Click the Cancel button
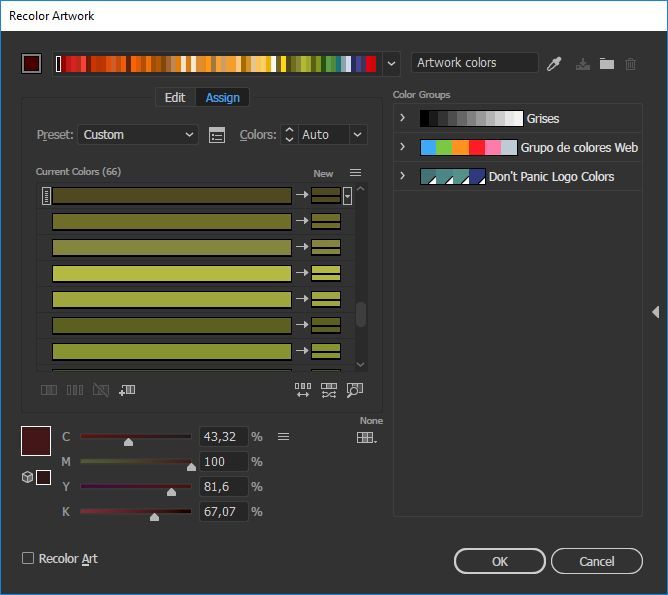Viewport: 668px width, 595px height. pos(596,561)
